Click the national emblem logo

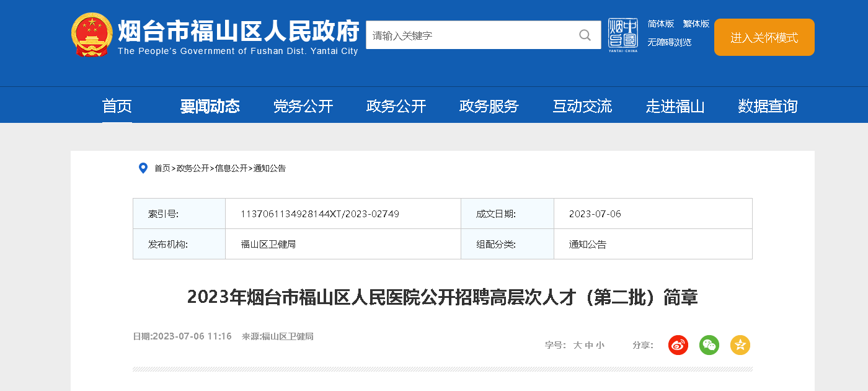pyautogui.click(x=92, y=35)
